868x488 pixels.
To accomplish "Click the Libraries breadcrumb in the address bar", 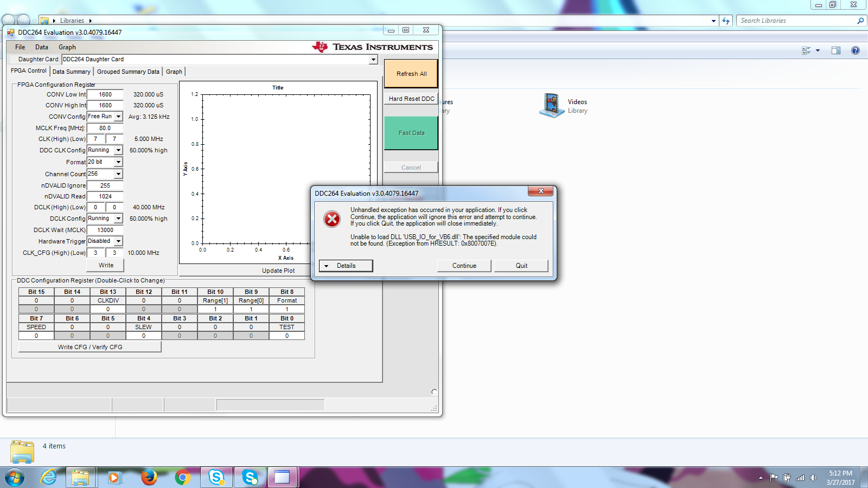I will coord(72,21).
